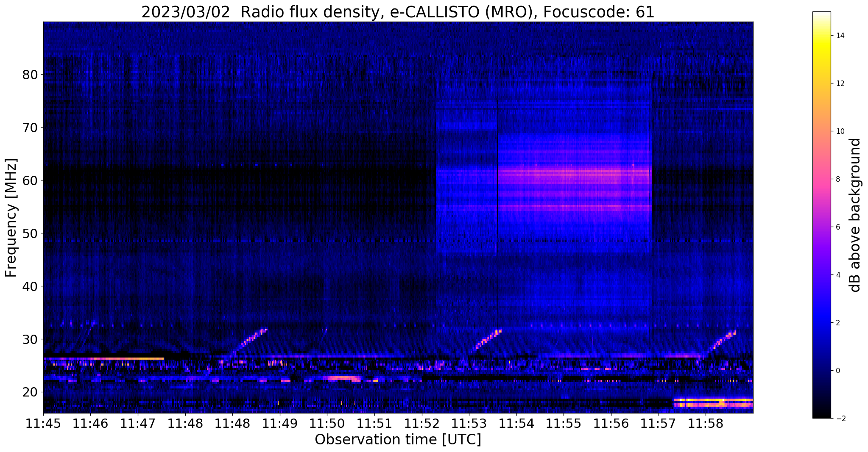Click the 30 MHz frequency tick label
This screenshot has width=868, height=452.
(30, 339)
